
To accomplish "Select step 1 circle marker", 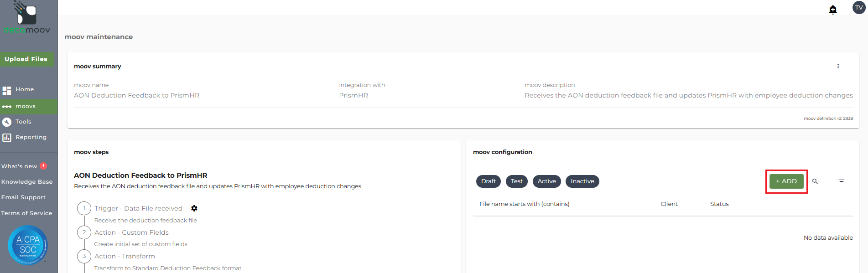I will [x=84, y=208].
